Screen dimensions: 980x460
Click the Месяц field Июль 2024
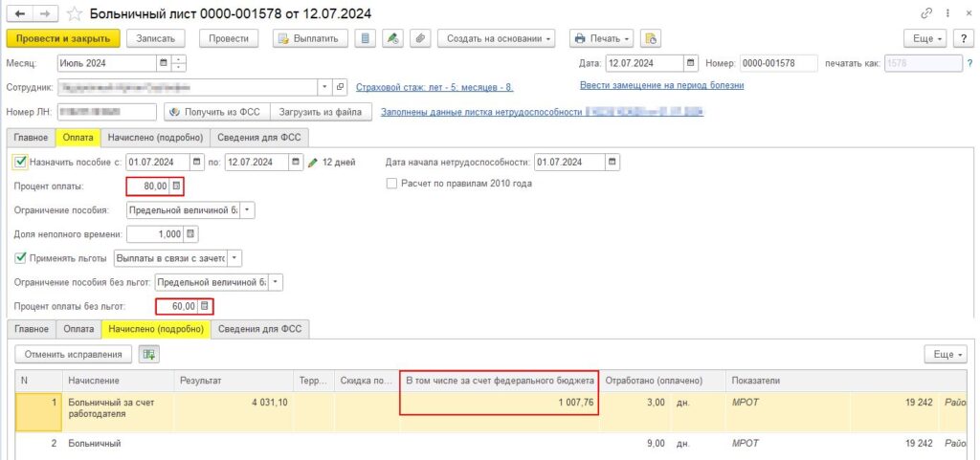pos(107,63)
